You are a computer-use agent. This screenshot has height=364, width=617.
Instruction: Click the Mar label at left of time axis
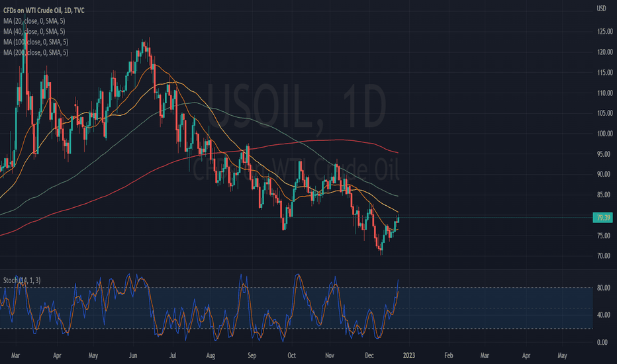pyautogui.click(x=15, y=355)
